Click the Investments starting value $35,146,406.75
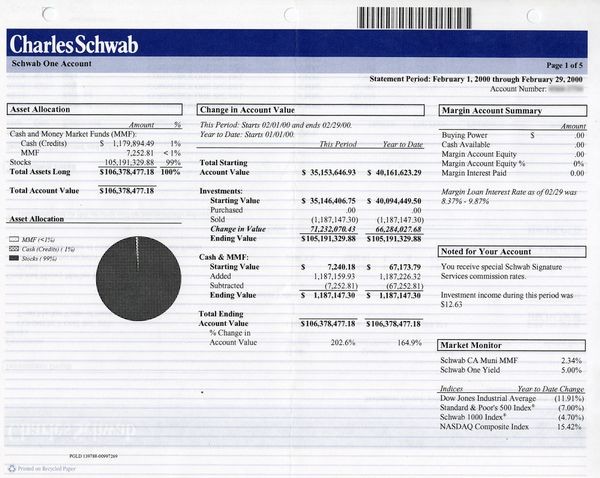This screenshot has width=600, height=478. tap(329, 201)
